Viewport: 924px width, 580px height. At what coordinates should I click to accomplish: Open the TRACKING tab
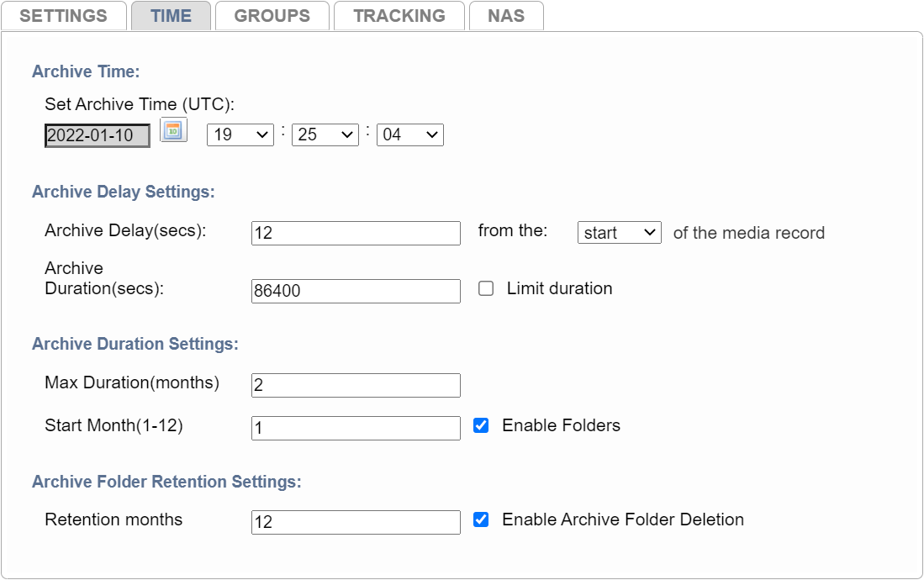399,16
